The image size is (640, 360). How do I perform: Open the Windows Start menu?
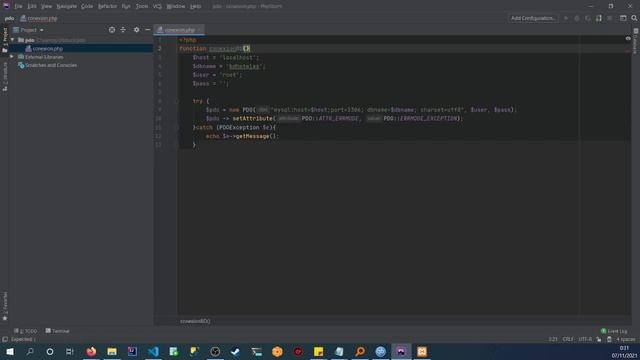tap(9, 351)
